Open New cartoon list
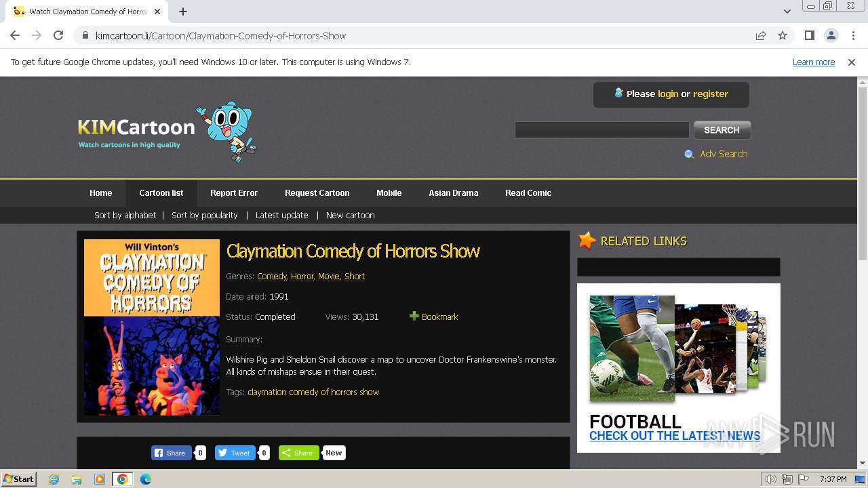This screenshot has width=868, height=488. click(x=351, y=215)
